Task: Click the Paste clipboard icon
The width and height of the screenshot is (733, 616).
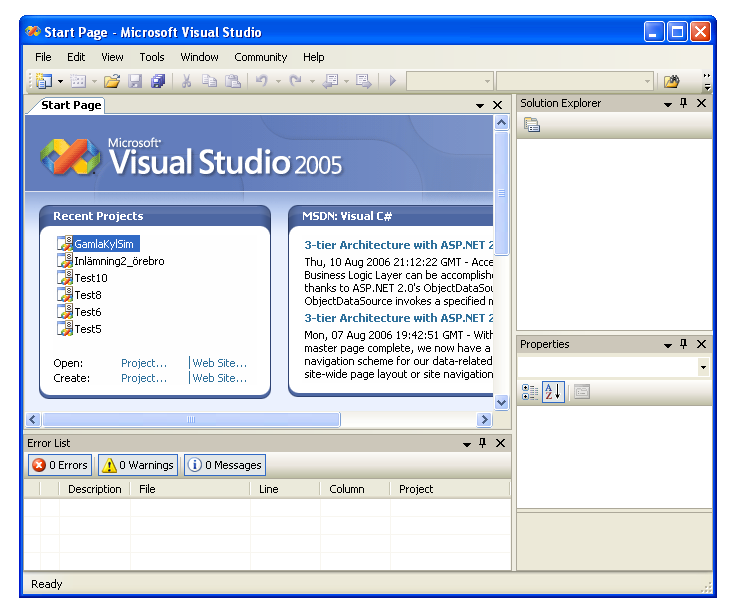Action: tap(233, 81)
